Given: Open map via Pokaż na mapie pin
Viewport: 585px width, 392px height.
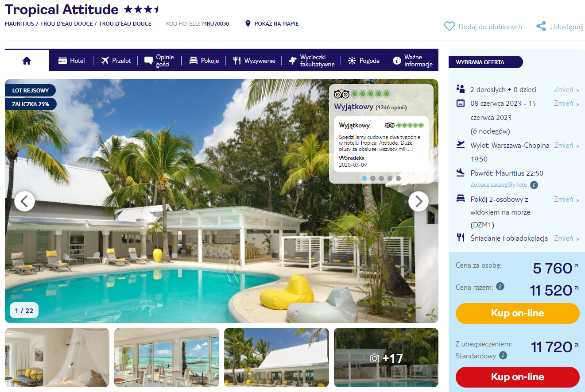Looking at the screenshot, I should 248,23.
